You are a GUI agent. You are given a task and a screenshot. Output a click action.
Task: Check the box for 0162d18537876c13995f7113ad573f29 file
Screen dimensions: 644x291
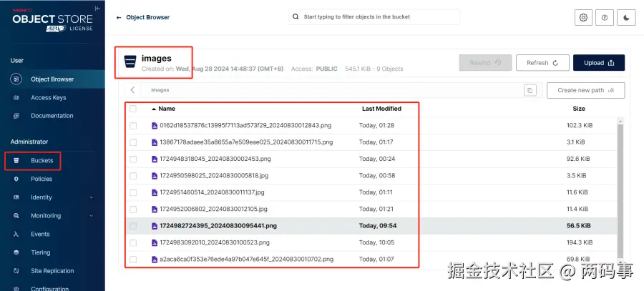click(x=132, y=126)
